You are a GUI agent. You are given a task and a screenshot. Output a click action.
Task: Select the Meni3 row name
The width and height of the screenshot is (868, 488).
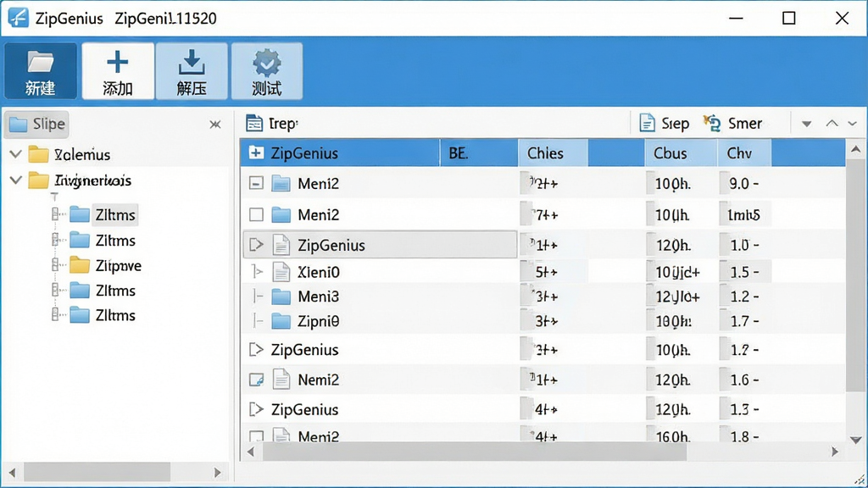tap(319, 297)
